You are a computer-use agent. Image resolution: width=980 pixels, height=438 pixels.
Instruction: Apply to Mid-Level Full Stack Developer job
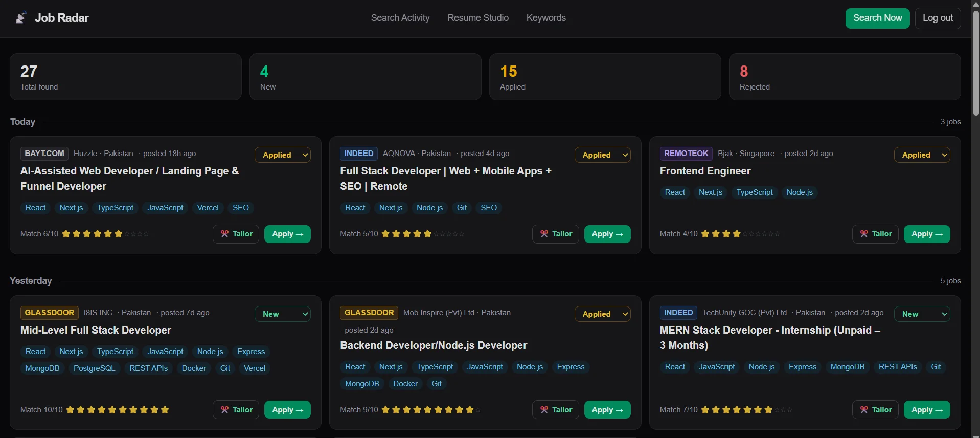(x=287, y=410)
